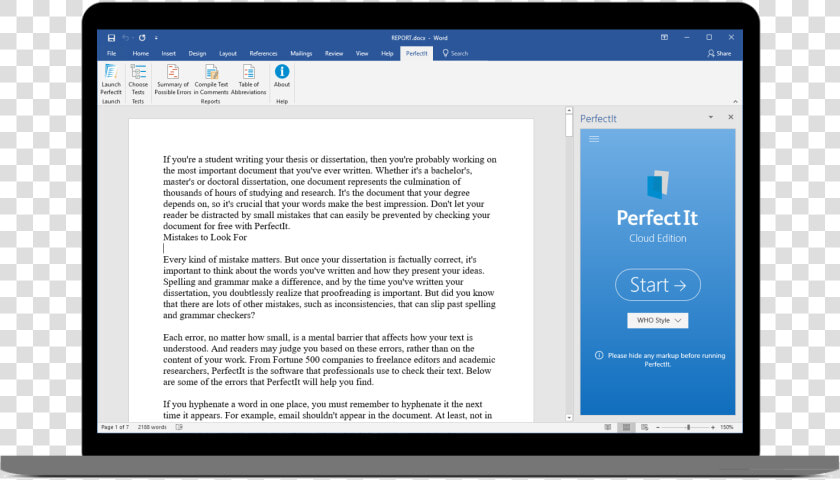Viewport: 840px width, 480px height.
Task: Click the proofing status icon
Action: (x=179, y=428)
